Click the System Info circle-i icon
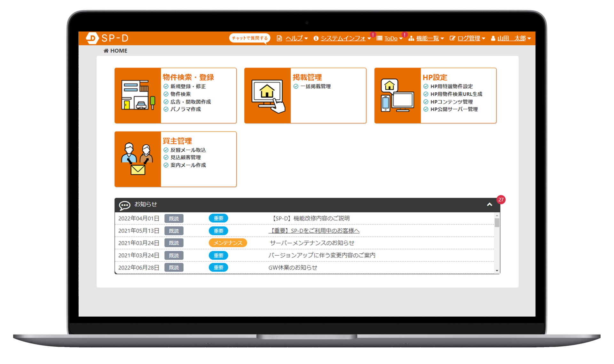This screenshot has height=364, width=614. tap(316, 38)
